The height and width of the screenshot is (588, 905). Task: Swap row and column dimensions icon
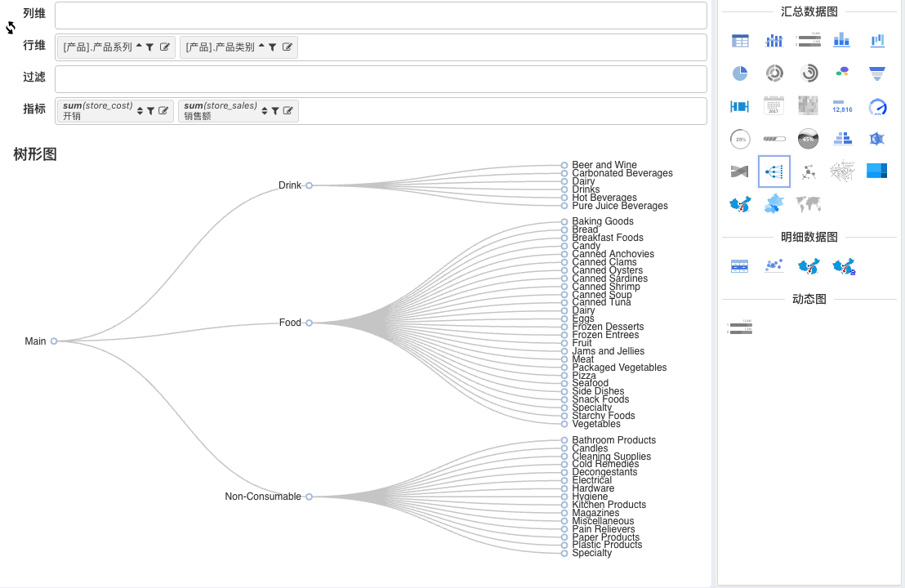point(11,28)
